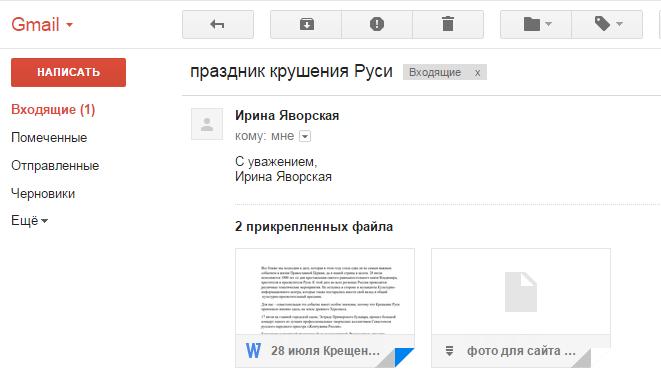Viewport: 661px width, 382px height.
Task: Open the Черновики drafts folder
Action: click(x=43, y=194)
